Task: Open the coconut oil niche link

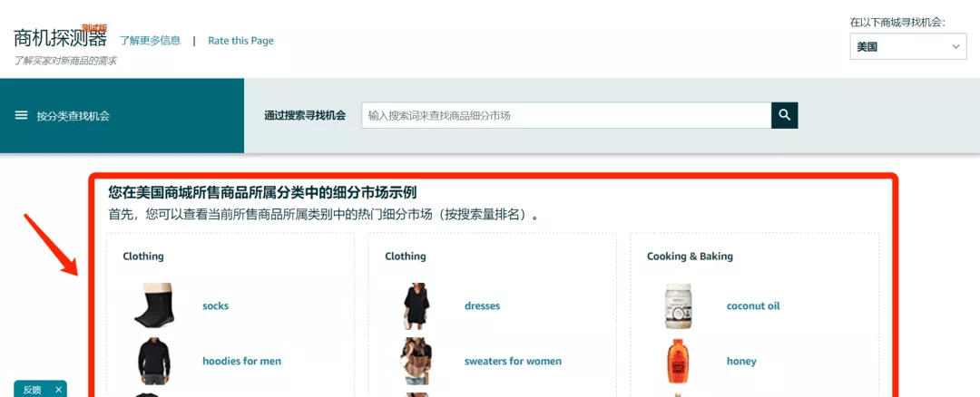Action: click(x=753, y=306)
